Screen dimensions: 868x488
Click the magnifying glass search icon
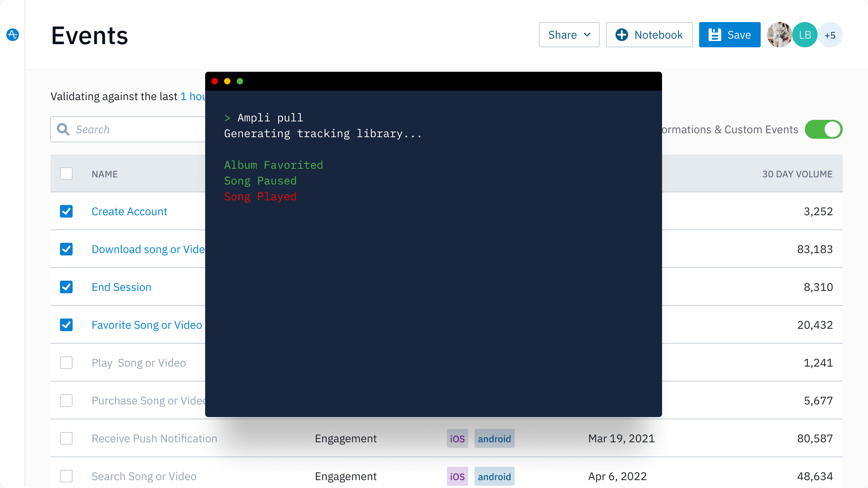63,129
